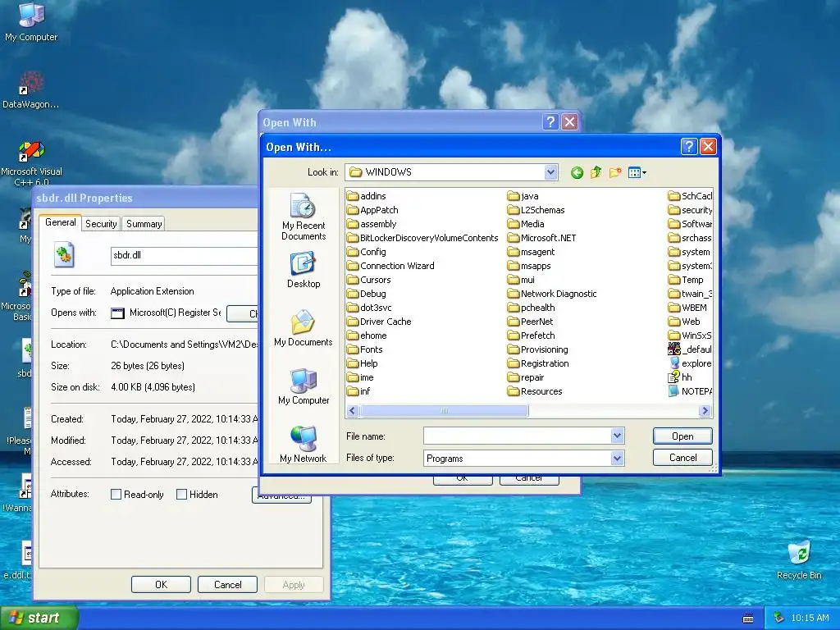Go up one folder level icon
Screen dimensions: 840x630
[x=596, y=172]
